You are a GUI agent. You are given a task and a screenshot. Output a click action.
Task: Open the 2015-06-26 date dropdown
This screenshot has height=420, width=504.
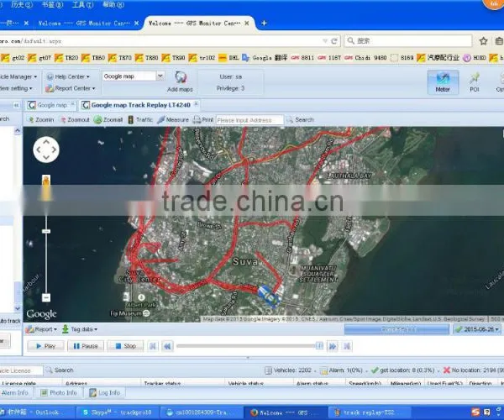click(x=477, y=329)
